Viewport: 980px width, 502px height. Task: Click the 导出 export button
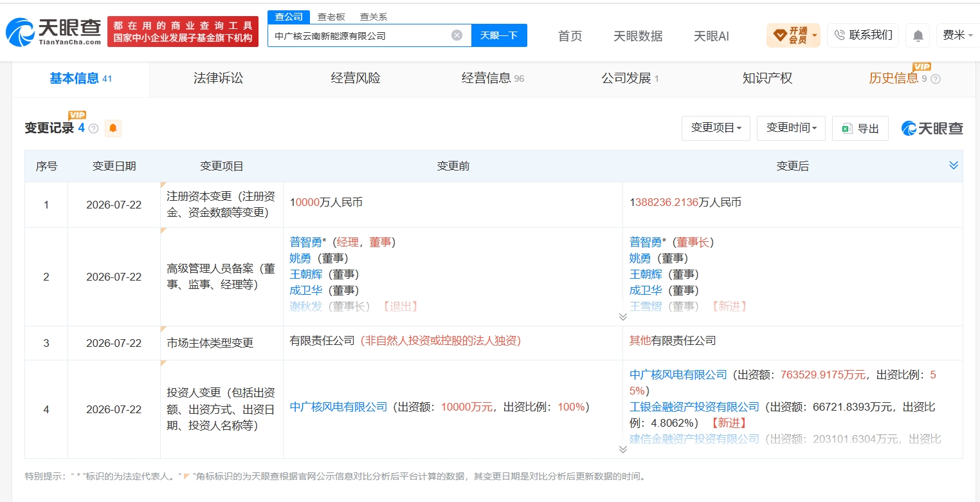click(860, 128)
